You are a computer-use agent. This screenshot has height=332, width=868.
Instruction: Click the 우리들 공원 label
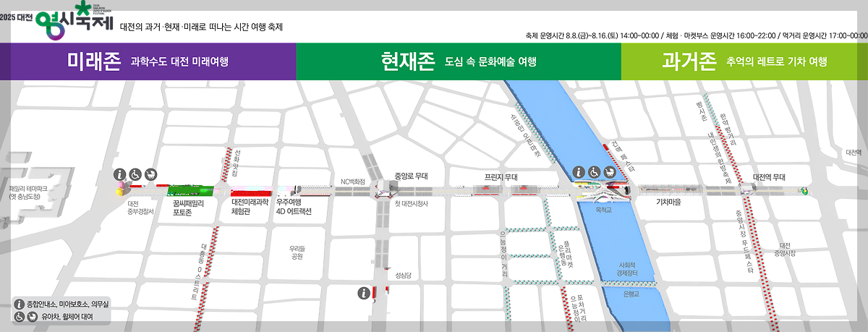297,252
